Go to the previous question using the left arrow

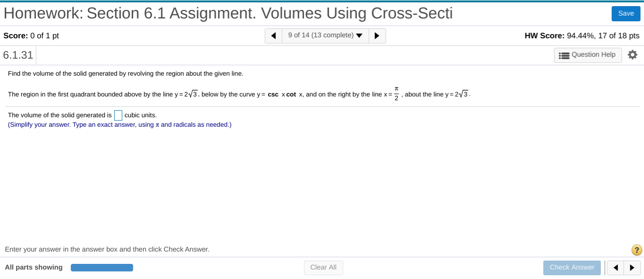(274, 35)
